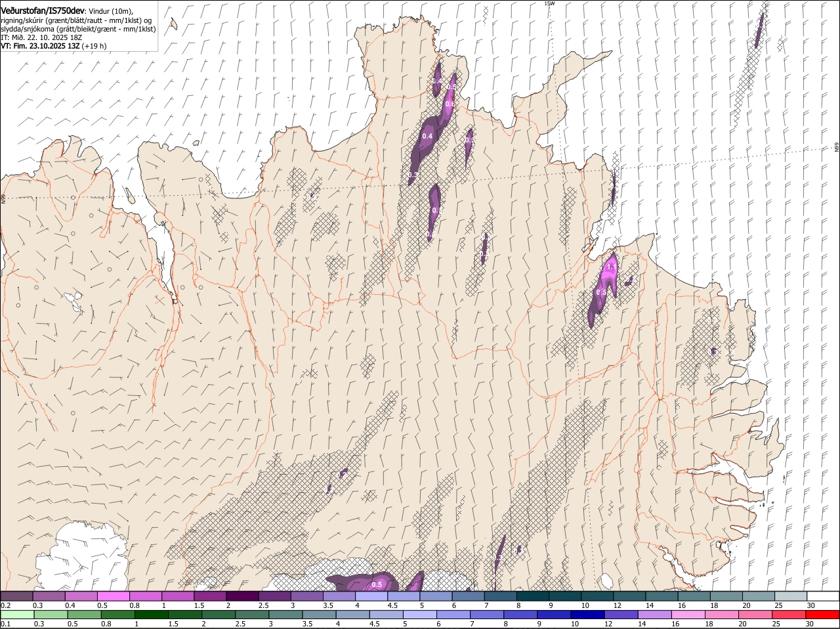Screen dimensions: 840x629
Task: Click the 1.1 value on the pink snow cell
Action: [612, 267]
